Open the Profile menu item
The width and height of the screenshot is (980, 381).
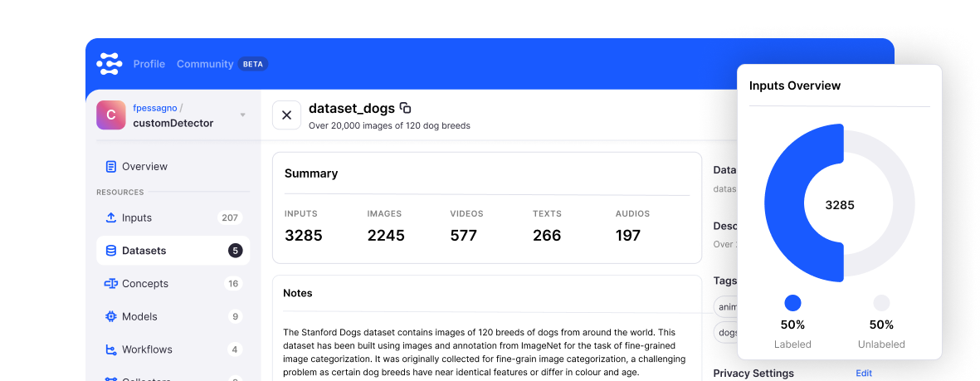pyautogui.click(x=149, y=64)
